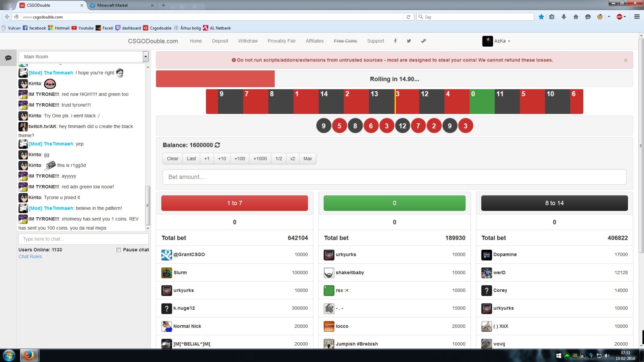
Task: Click the CSGODouble.com brand link
Action: tap(153, 41)
